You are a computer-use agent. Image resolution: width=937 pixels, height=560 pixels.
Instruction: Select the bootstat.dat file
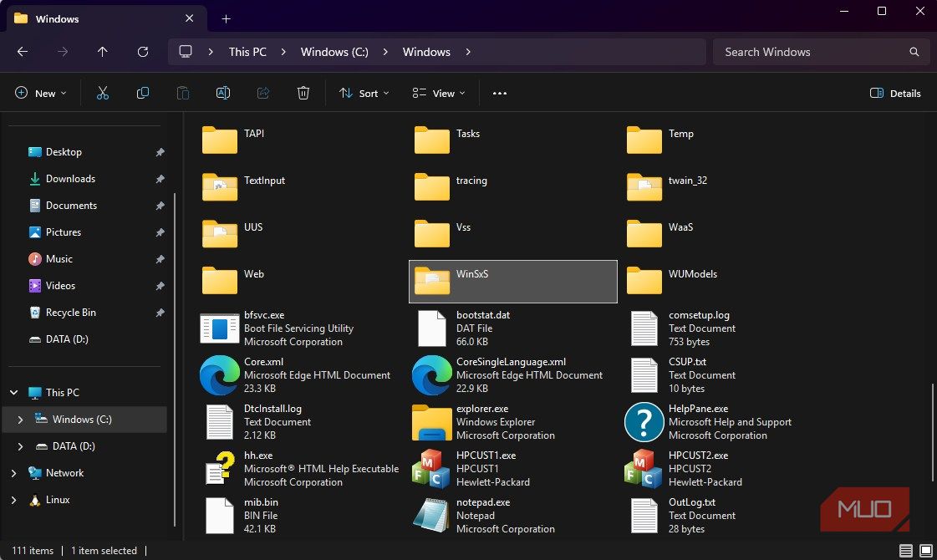(x=512, y=328)
